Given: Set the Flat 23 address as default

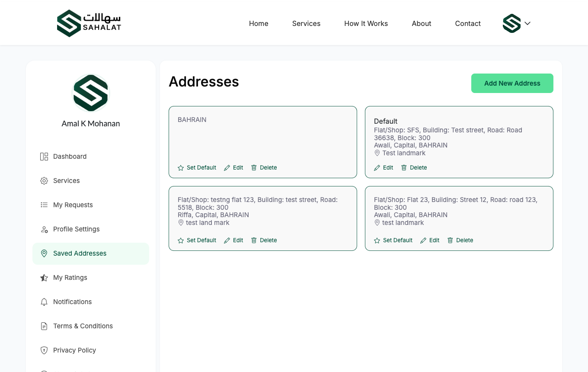Looking at the screenshot, I should [393, 241].
